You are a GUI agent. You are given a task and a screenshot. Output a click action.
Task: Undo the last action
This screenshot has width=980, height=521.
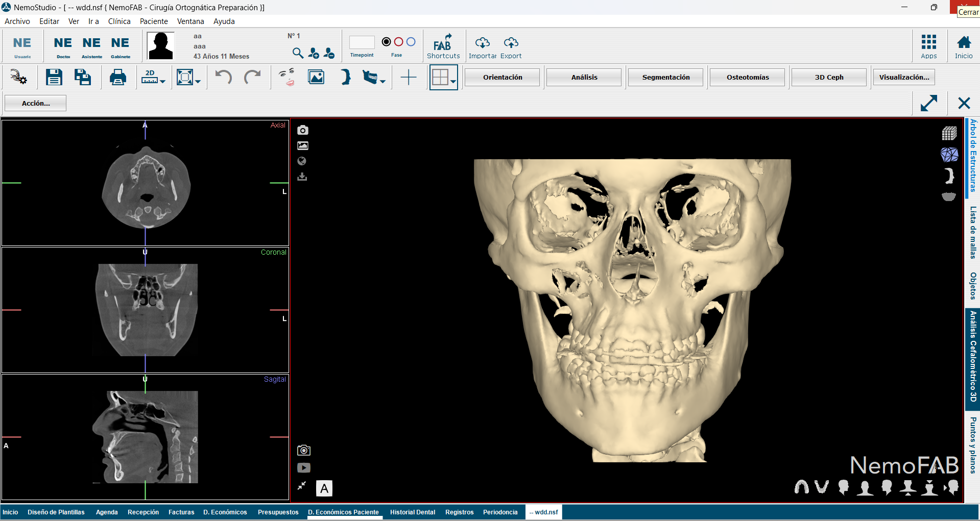coord(223,77)
